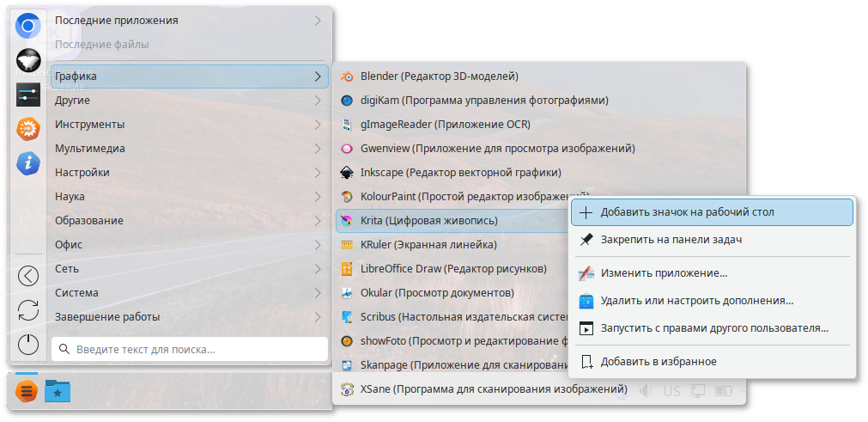Click Inkscape (Редактор векторной графики) text
868x422 pixels.
coord(460,173)
